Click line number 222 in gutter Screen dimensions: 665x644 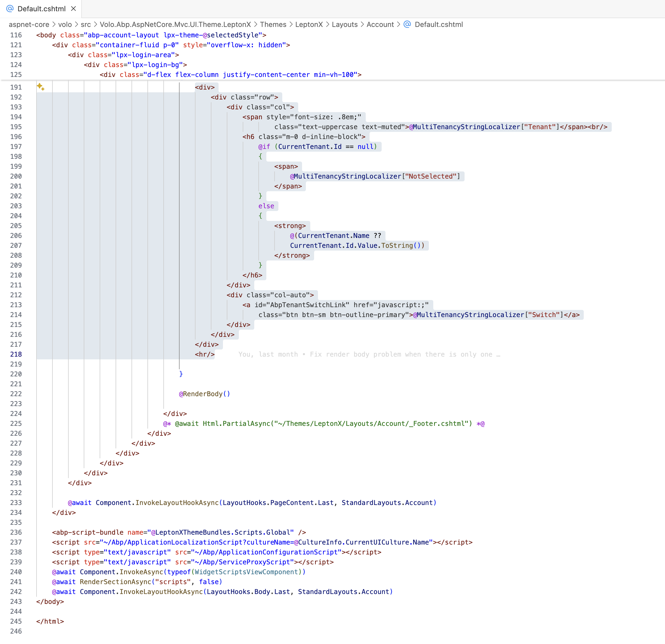16,394
